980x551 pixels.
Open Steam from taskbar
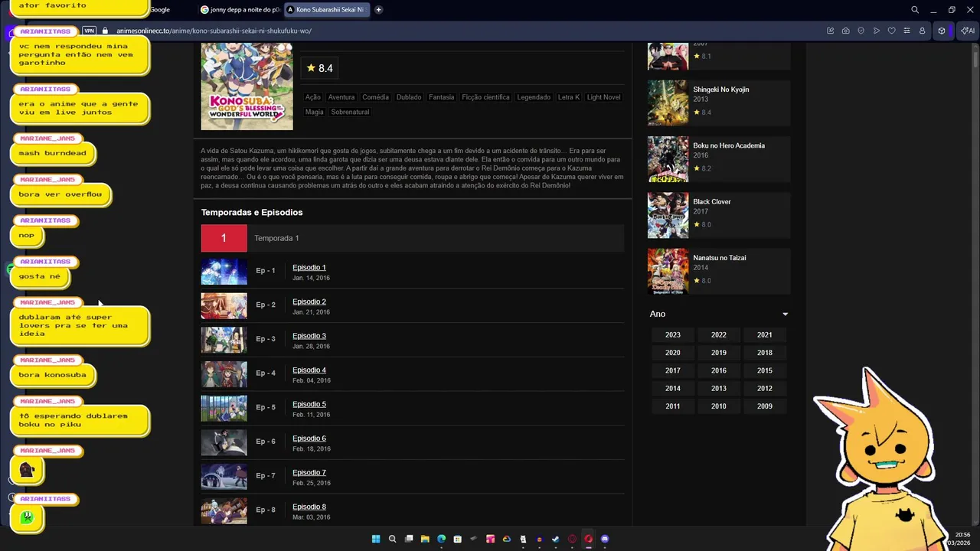click(x=556, y=539)
